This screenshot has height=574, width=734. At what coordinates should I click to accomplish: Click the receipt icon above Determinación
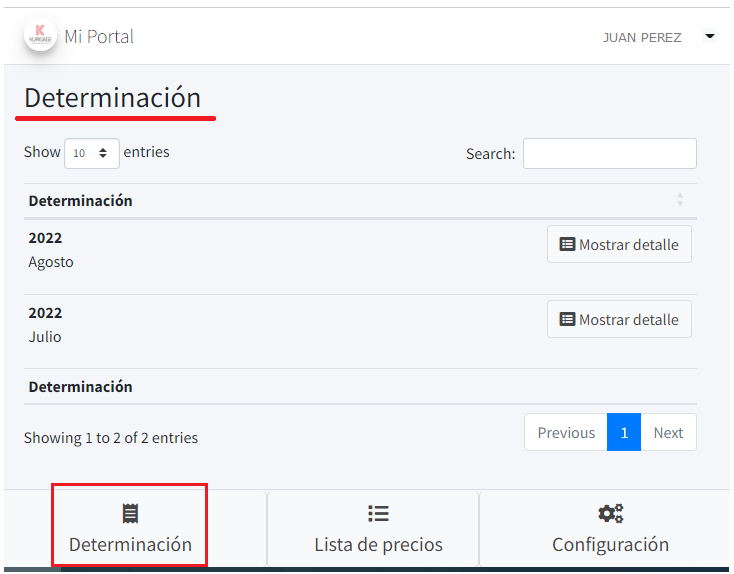point(130,514)
